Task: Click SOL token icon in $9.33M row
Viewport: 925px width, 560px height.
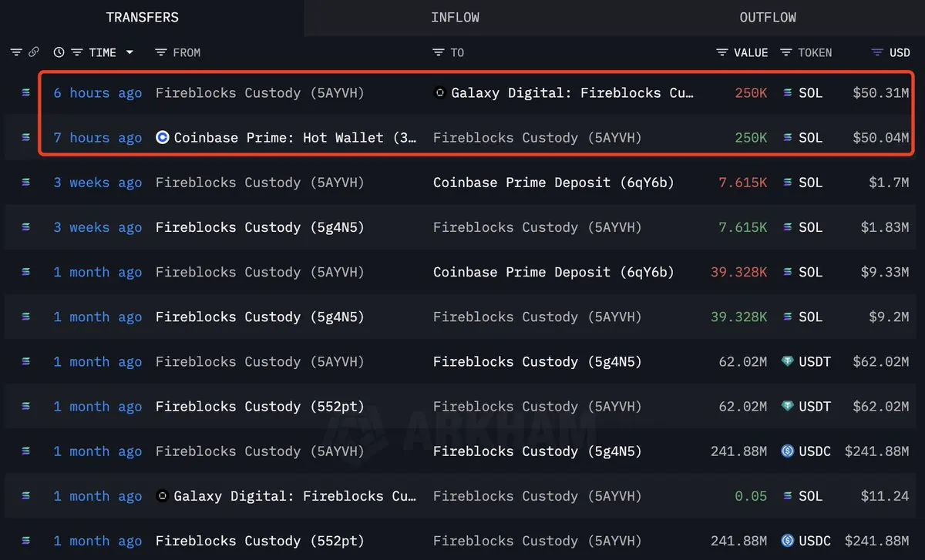Action: click(787, 272)
